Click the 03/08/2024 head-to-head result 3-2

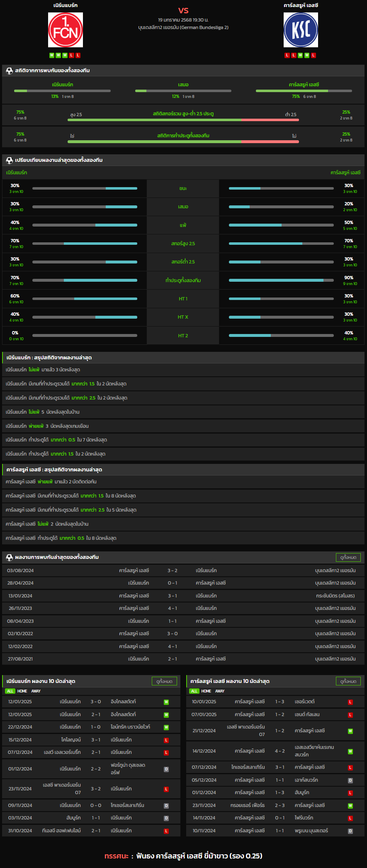[173, 571]
